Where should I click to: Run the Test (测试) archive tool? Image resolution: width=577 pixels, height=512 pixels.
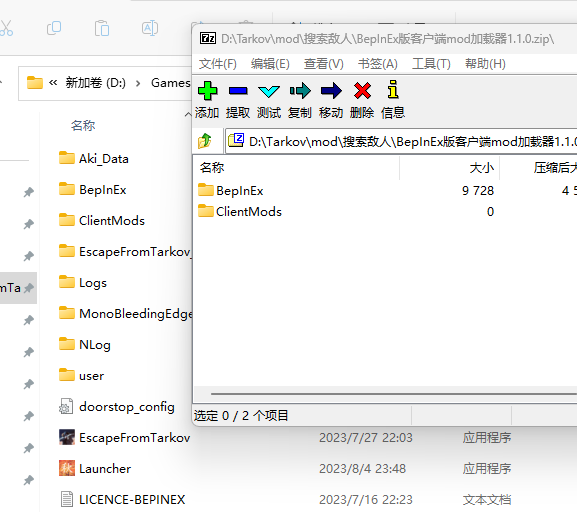click(269, 91)
